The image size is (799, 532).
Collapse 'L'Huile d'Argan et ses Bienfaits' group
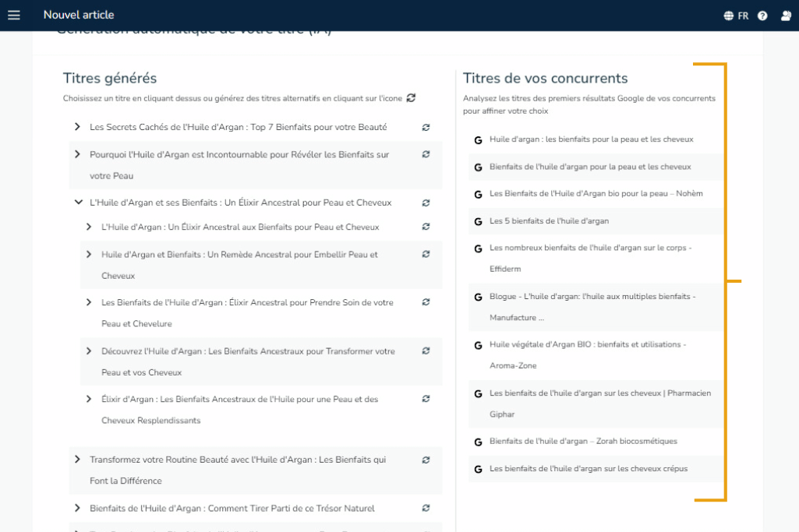click(x=77, y=203)
